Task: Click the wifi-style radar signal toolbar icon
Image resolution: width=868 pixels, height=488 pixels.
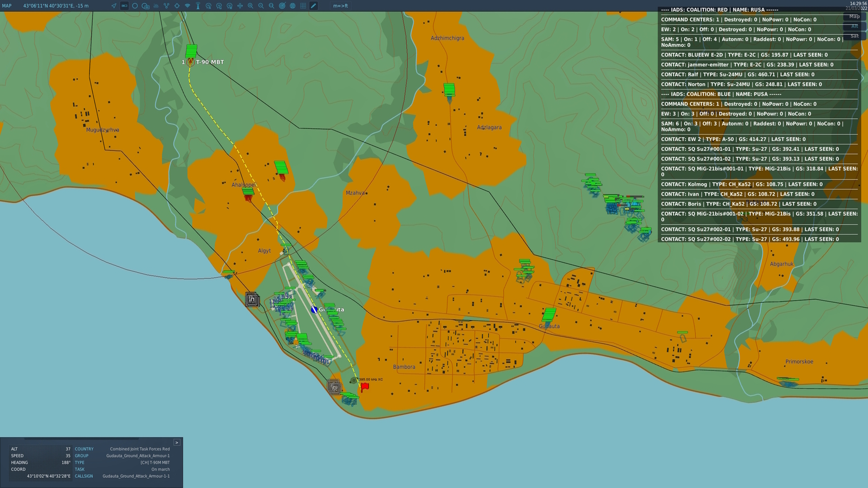Action: point(188,6)
